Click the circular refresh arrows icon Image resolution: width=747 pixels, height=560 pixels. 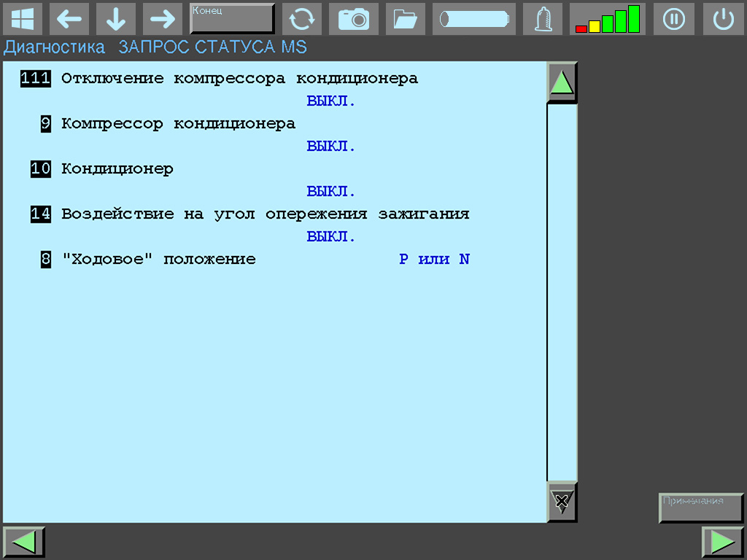(301, 19)
